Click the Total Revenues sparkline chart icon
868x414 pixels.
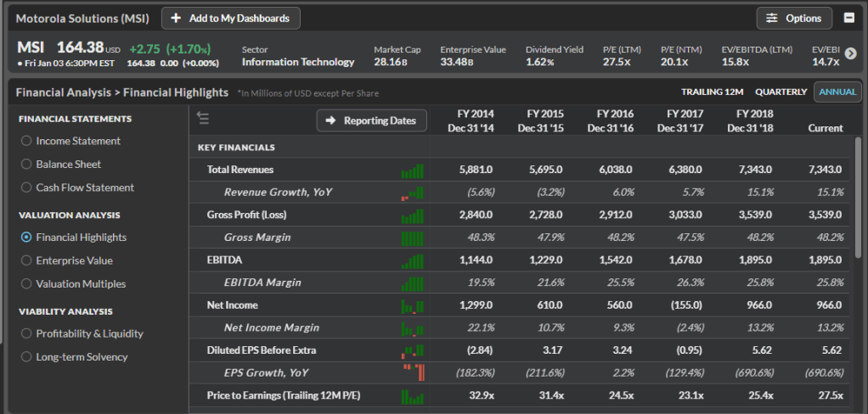tap(412, 171)
